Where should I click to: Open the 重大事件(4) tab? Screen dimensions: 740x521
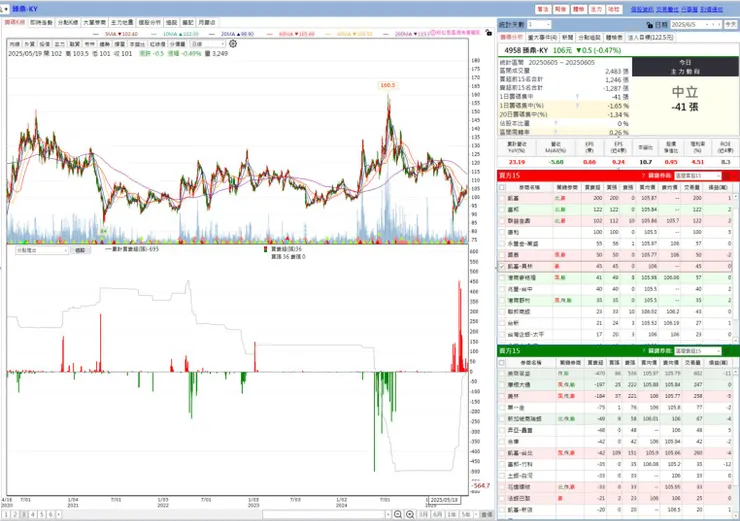(x=542, y=37)
